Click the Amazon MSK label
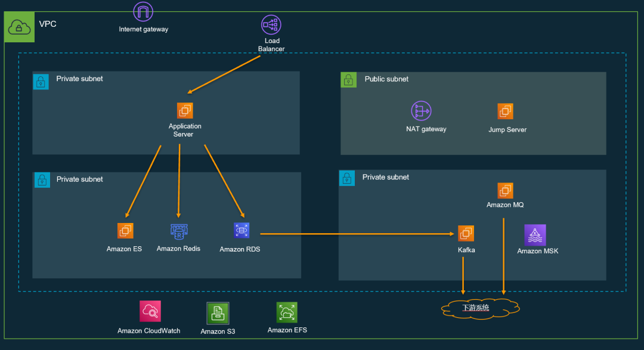Viewport: 644px width, 350px height. 538,251
